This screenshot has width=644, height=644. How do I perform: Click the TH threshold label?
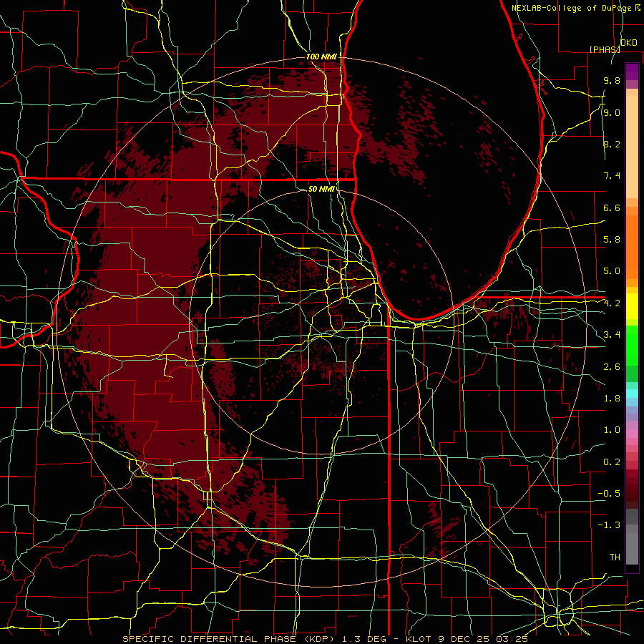615,557
